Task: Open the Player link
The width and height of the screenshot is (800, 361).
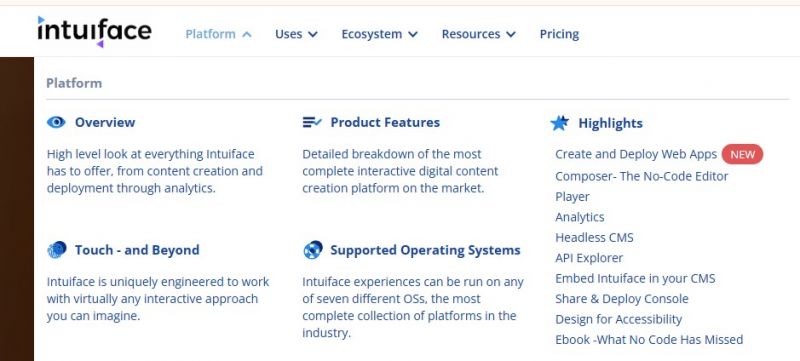Action: click(572, 197)
